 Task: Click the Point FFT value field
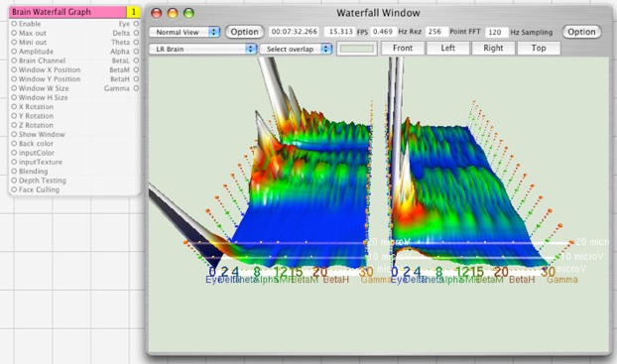[x=436, y=32]
